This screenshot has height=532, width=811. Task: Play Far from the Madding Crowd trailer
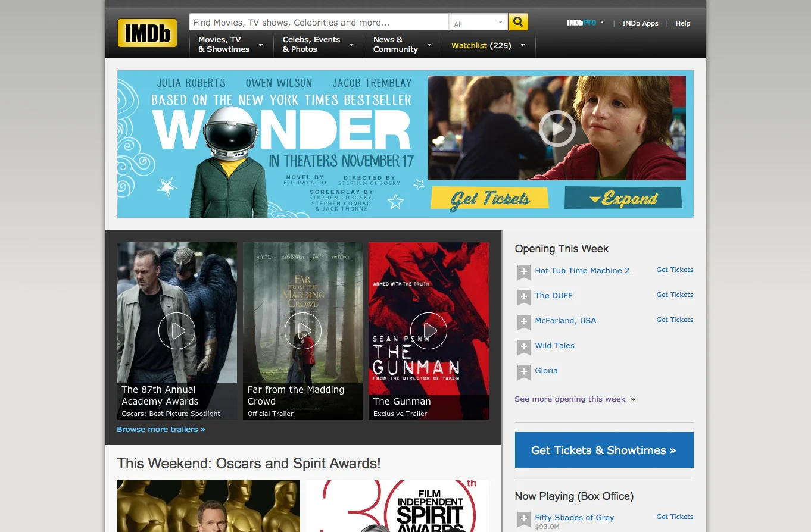tap(303, 331)
